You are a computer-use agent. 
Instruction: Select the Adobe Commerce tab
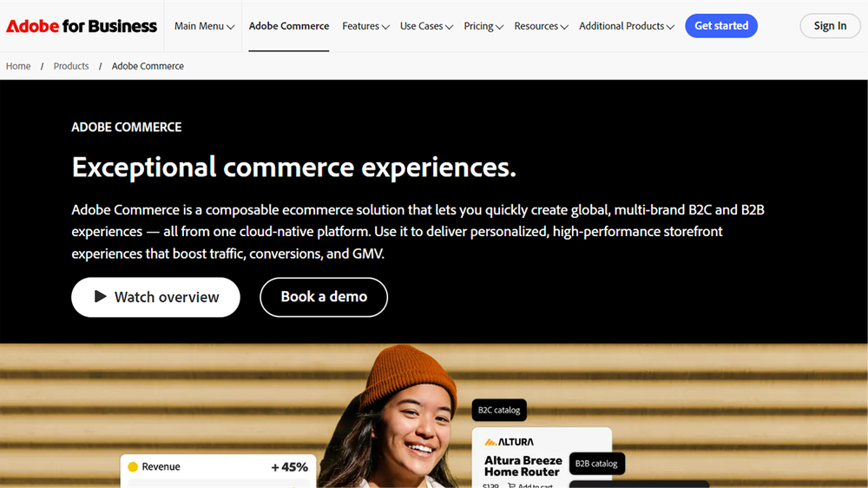[x=288, y=26]
